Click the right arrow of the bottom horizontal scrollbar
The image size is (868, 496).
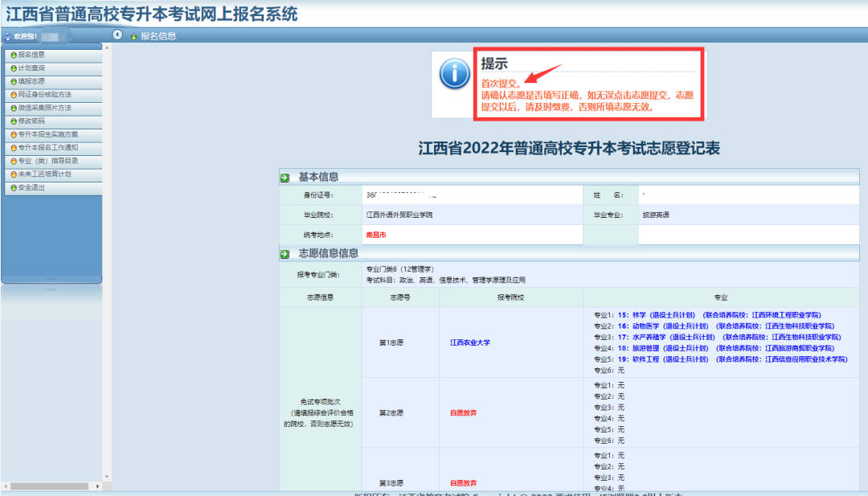pyautogui.click(x=99, y=486)
